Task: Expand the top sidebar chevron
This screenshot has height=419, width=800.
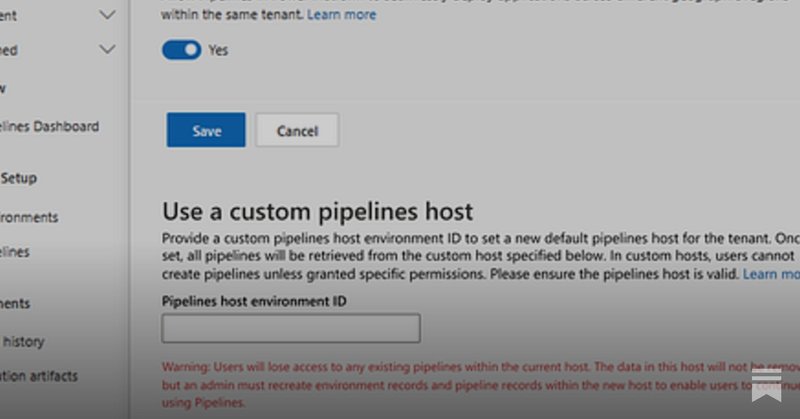Action: pos(107,15)
